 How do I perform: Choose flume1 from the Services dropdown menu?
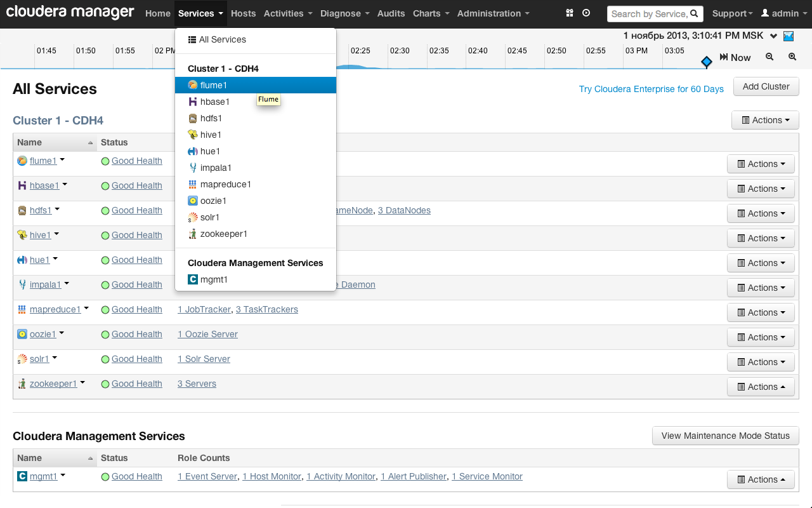tap(256, 85)
